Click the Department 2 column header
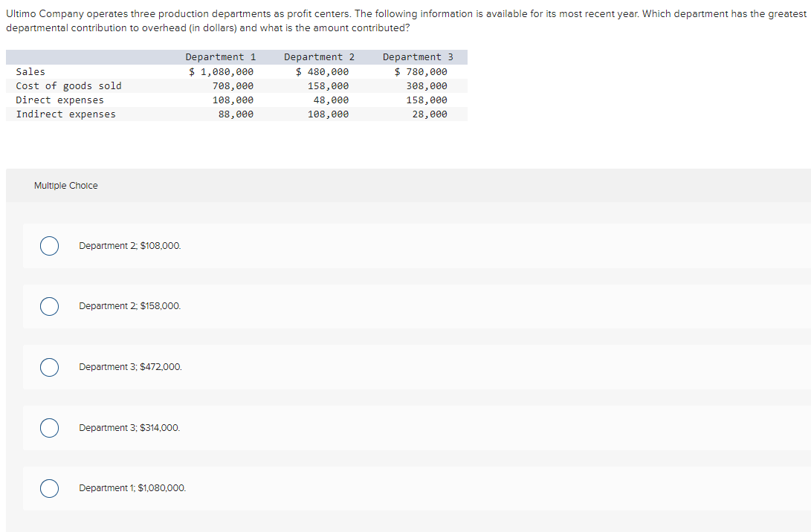This screenshot has width=811, height=532. tap(319, 56)
